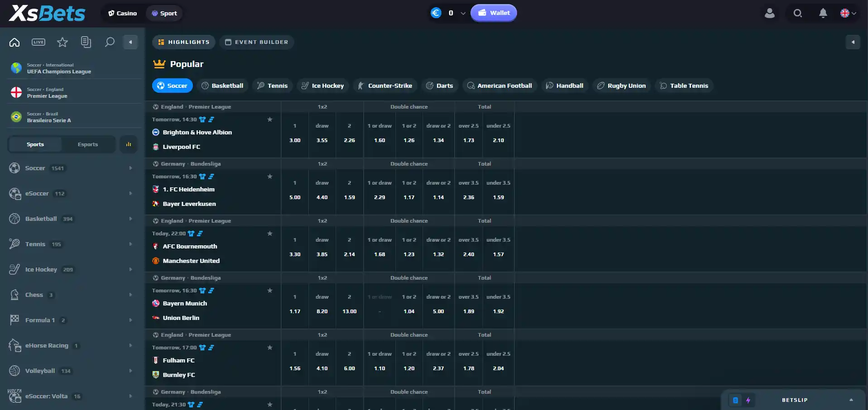Click the UEFA Champions League globe icon
This screenshot has width=868, height=410.
pos(16,68)
